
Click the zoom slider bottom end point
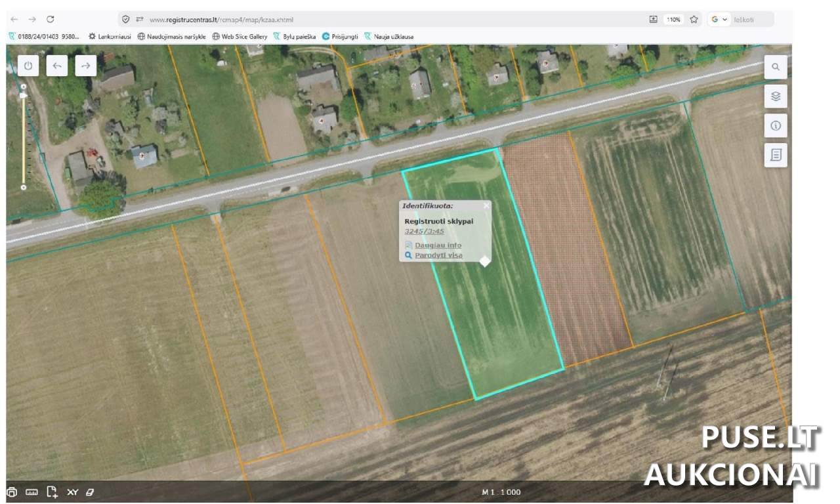point(24,188)
